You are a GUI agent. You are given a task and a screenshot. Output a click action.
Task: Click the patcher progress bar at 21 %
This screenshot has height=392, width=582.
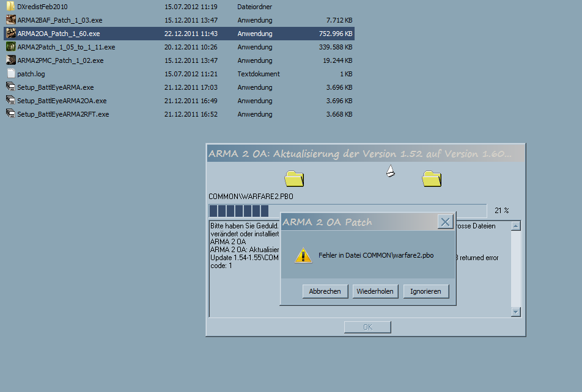click(347, 211)
